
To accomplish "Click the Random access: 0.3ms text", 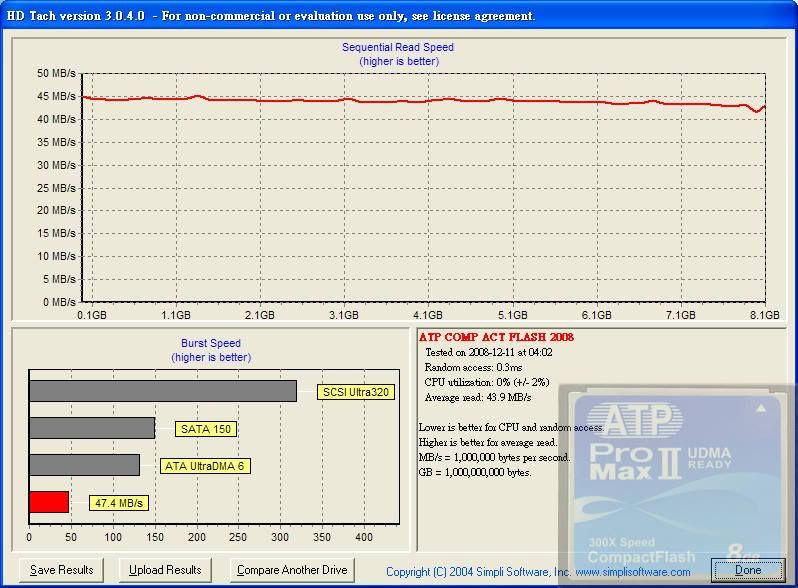I will [x=473, y=367].
